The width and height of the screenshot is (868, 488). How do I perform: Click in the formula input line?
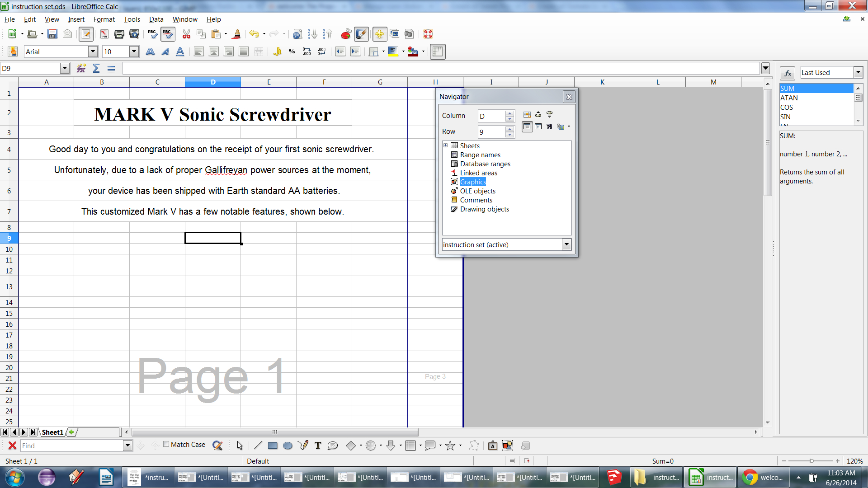(441, 68)
